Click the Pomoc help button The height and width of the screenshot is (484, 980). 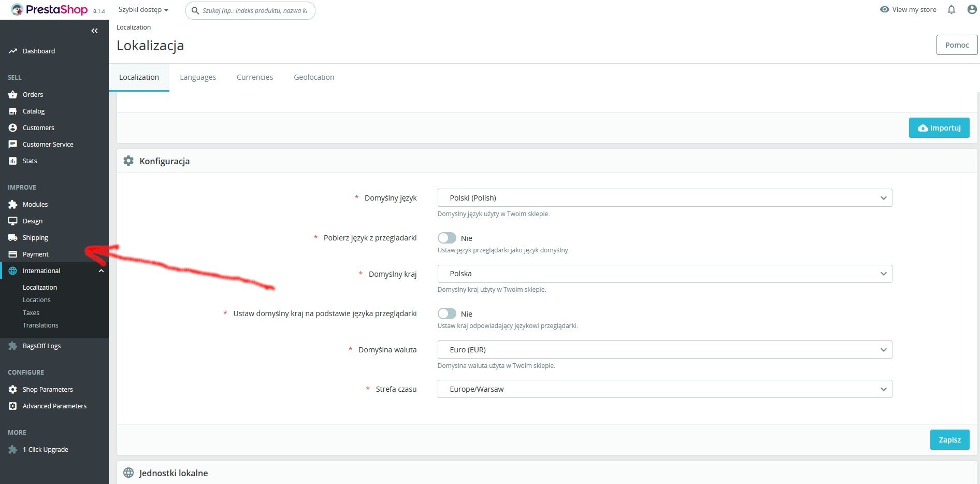tap(957, 45)
